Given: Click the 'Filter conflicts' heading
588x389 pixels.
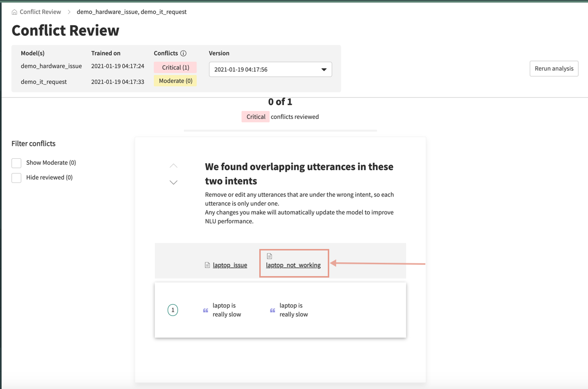Looking at the screenshot, I should pyautogui.click(x=34, y=143).
